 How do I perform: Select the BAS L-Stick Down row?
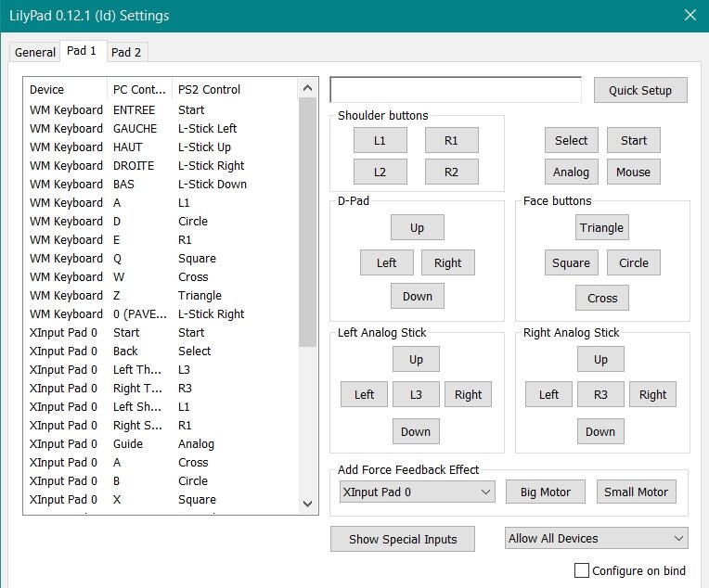161,184
